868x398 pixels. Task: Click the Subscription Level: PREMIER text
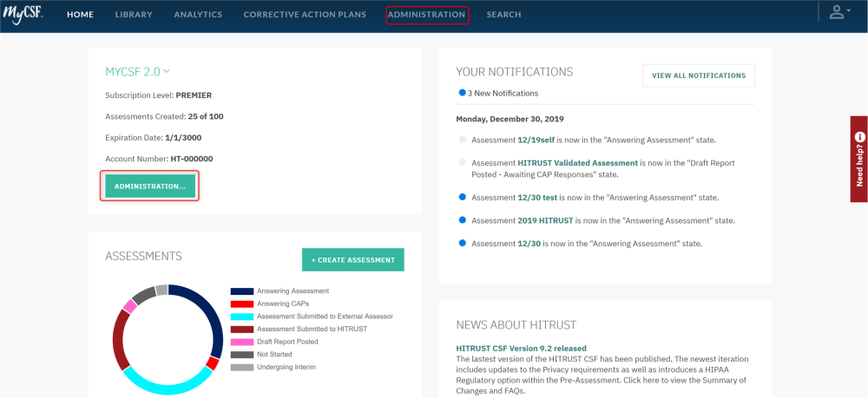tap(158, 95)
